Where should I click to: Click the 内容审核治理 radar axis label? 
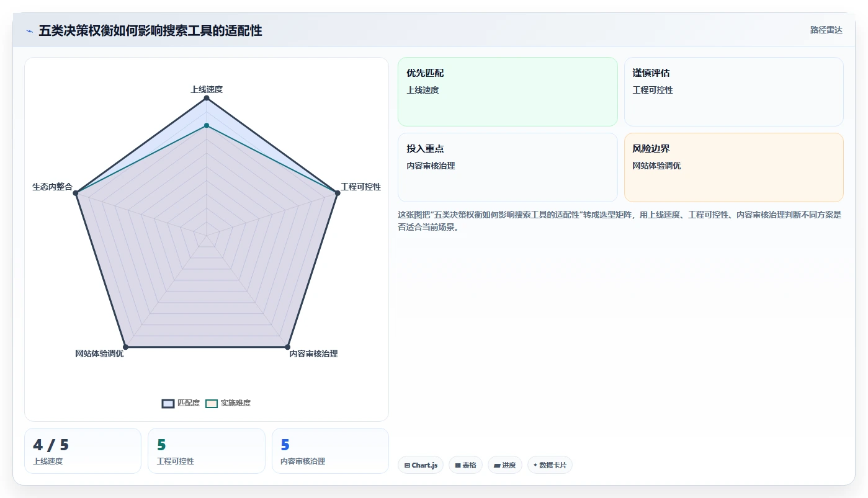[x=313, y=353]
